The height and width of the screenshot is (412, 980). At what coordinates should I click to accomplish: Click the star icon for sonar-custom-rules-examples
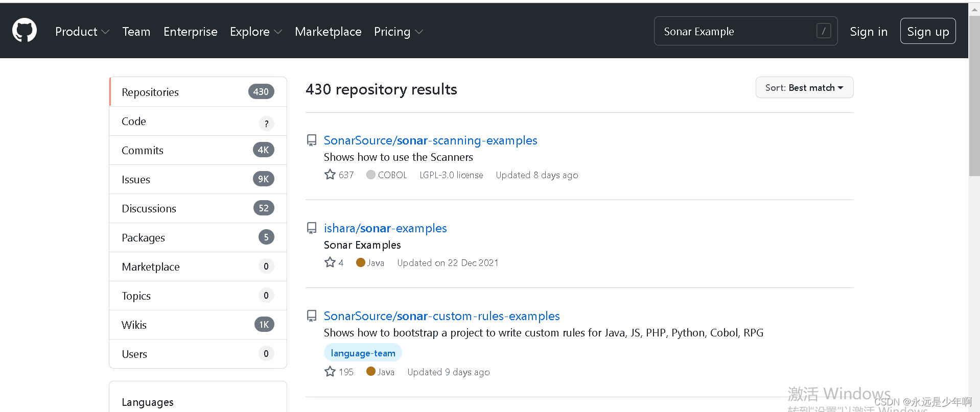tap(330, 372)
